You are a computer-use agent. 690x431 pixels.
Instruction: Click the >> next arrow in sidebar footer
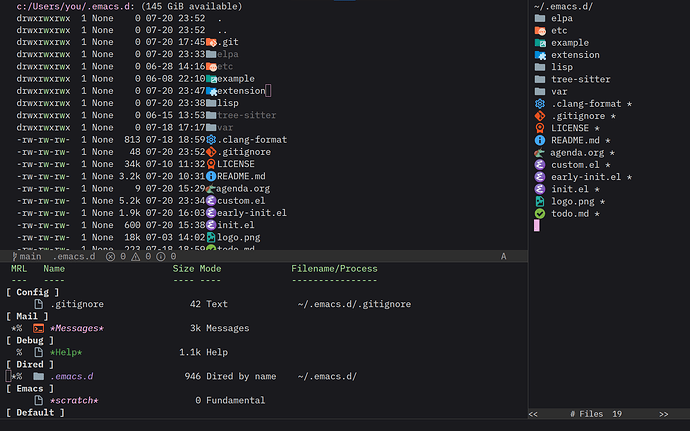pos(664,414)
